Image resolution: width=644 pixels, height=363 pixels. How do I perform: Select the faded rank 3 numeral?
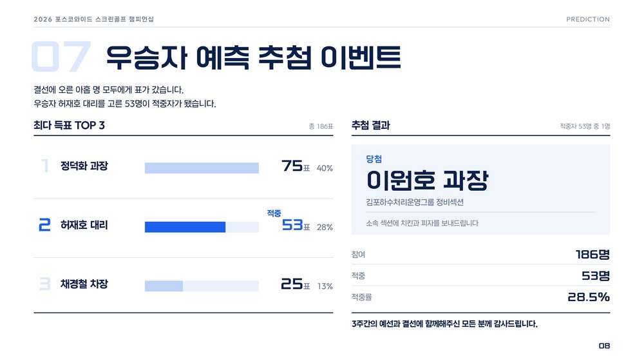(x=45, y=284)
